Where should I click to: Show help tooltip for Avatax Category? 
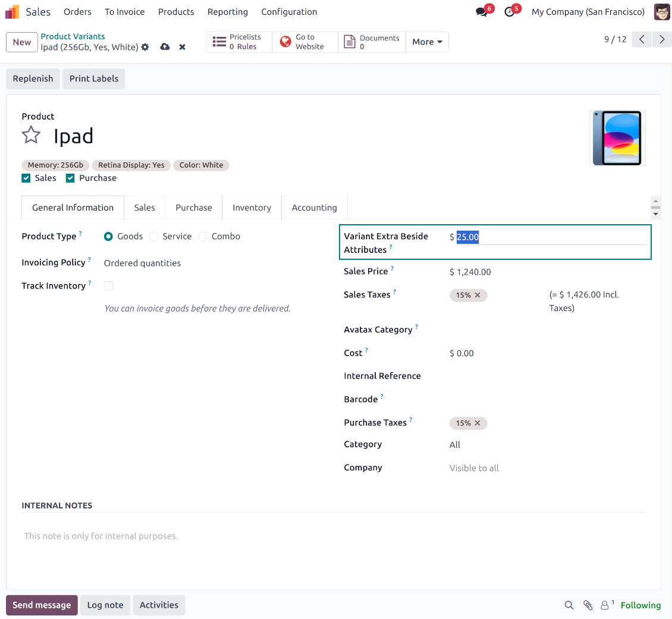416,327
